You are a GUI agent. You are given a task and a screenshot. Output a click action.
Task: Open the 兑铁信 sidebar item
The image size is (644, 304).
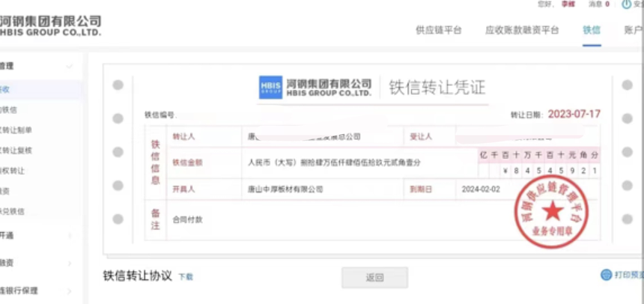click(x=12, y=212)
